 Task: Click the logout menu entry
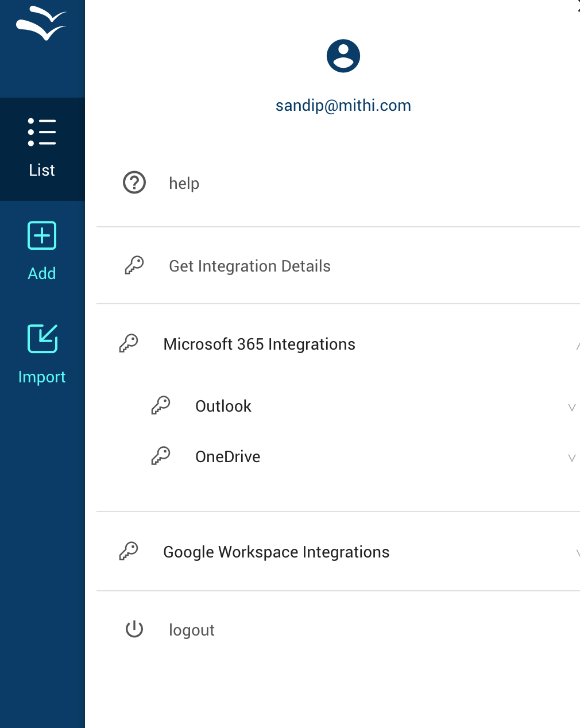pyautogui.click(x=191, y=630)
